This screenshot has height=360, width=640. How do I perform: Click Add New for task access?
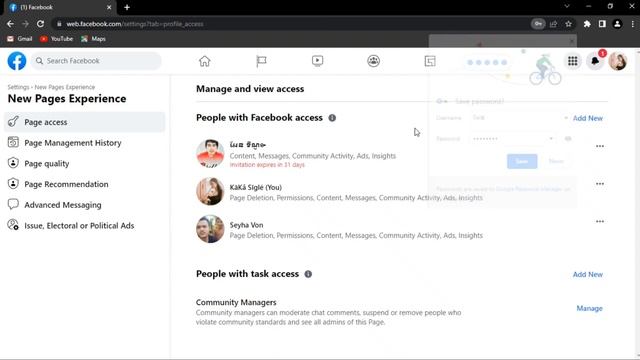(x=587, y=274)
